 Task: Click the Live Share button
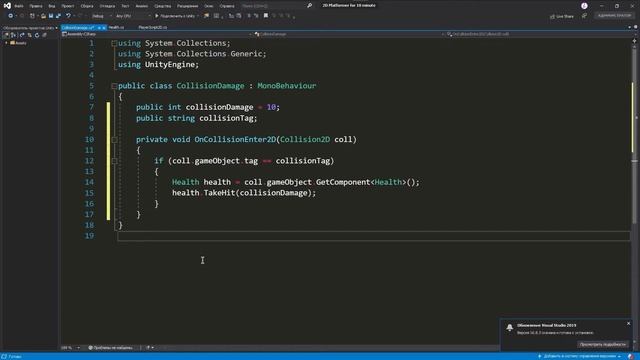point(562,16)
